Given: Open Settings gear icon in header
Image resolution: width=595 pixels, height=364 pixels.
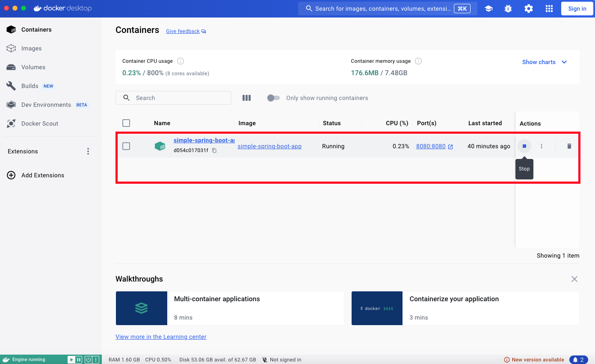Looking at the screenshot, I should point(529,9).
